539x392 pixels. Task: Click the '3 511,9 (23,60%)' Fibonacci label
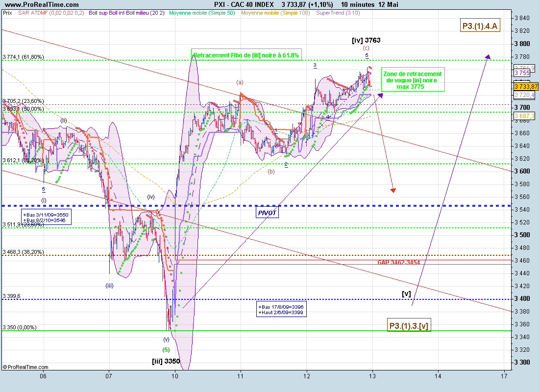point(23,224)
